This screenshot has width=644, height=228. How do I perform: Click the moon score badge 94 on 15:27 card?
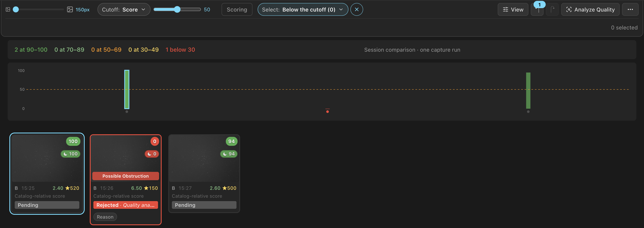[229, 154]
